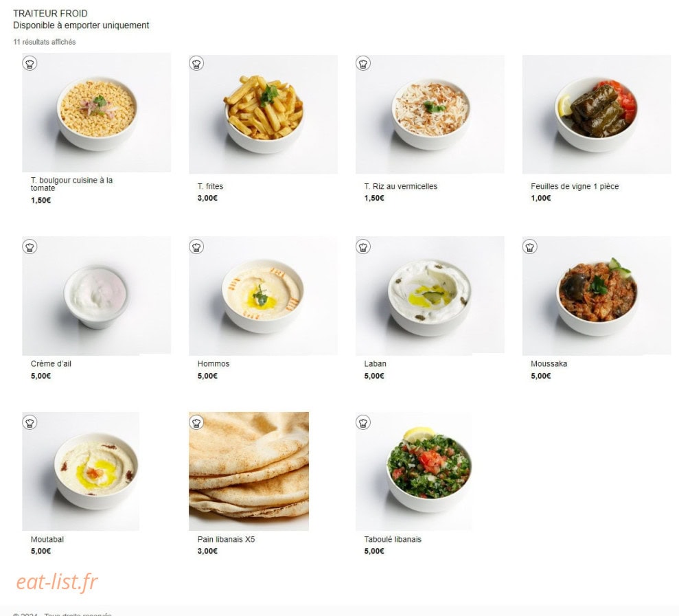Open the T. frites product image
The image size is (679, 616).
tap(263, 114)
